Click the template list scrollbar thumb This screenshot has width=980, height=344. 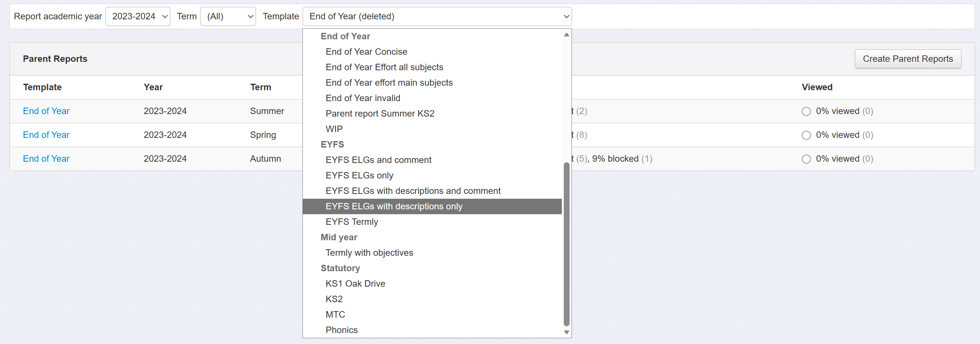pos(566,244)
